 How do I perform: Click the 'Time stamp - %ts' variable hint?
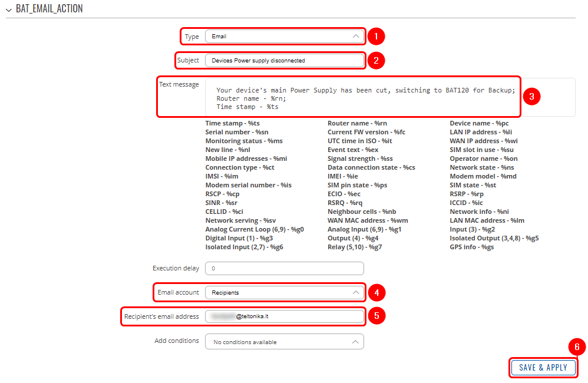233,123
